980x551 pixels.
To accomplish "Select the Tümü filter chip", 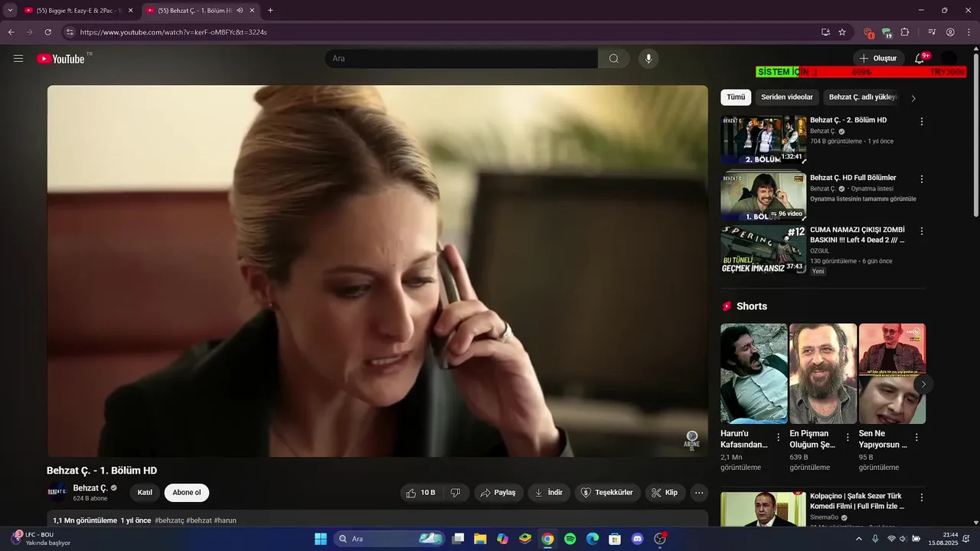I will 736,97.
